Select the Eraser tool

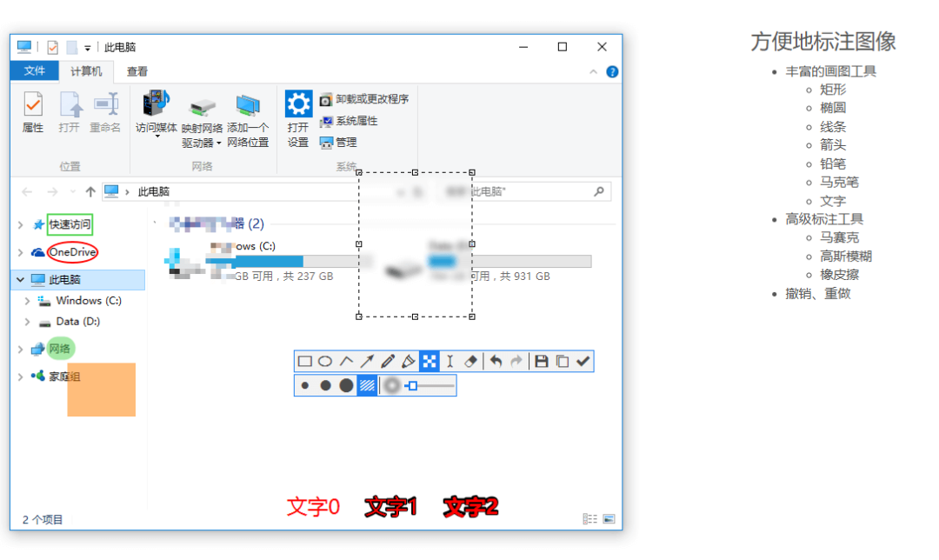pos(471,361)
